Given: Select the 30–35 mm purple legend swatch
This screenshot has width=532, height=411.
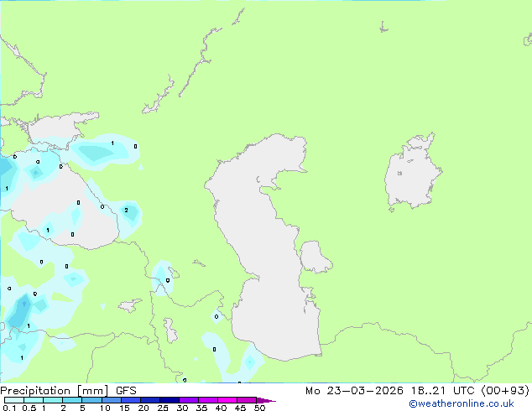Looking at the screenshot, I should tap(188, 400).
